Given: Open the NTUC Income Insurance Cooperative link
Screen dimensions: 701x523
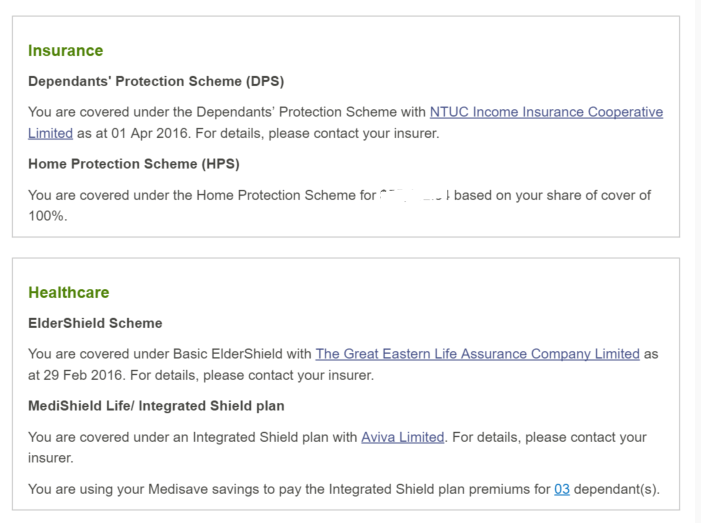Looking at the screenshot, I should [546, 113].
